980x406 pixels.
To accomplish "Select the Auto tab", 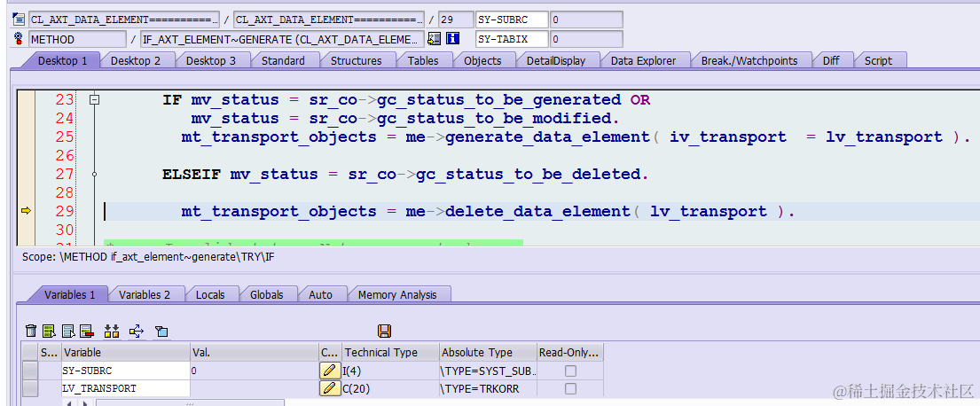I will click(x=321, y=294).
